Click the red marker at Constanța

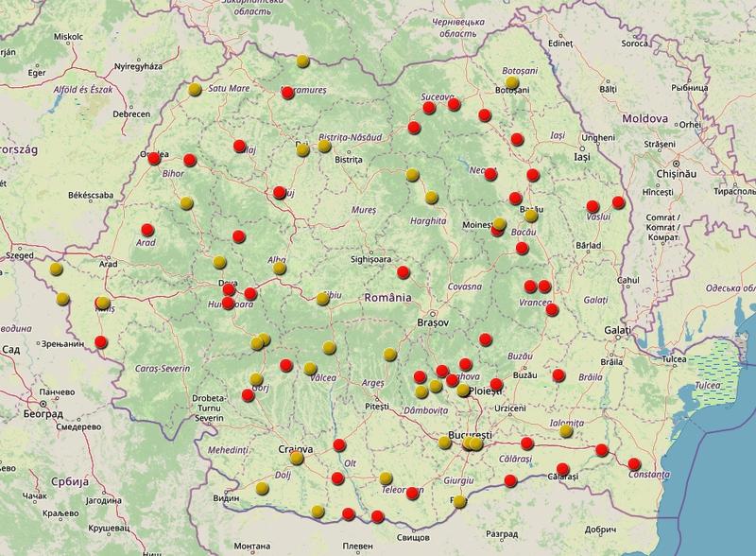tap(634, 463)
